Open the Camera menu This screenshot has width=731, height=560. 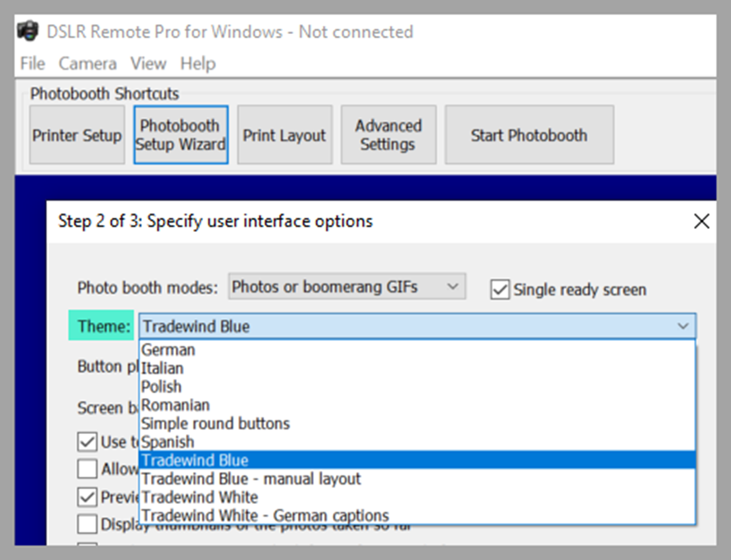click(x=88, y=63)
